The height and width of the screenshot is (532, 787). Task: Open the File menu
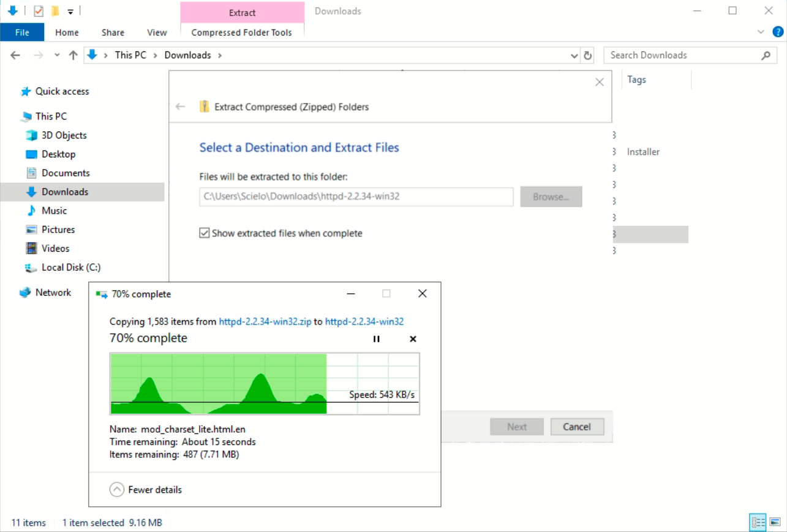(22, 32)
